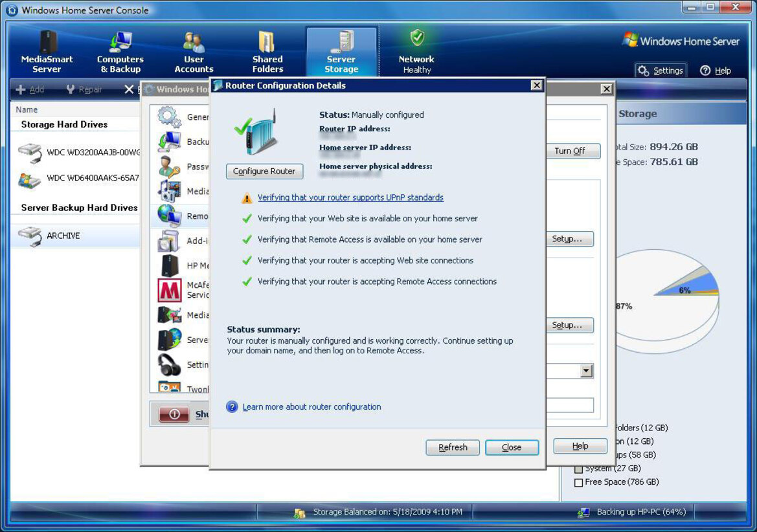This screenshot has width=757, height=532.
Task: Click the X remove toolbar icon
Action: click(x=129, y=89)
